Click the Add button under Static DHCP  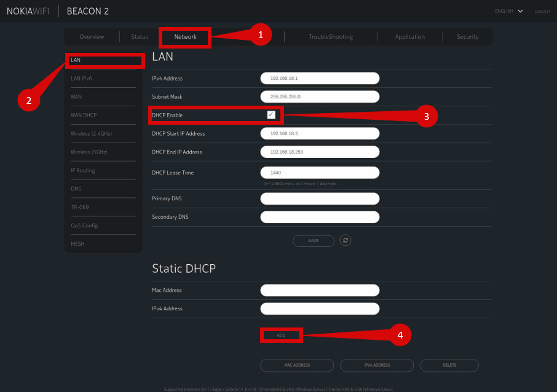281,335
